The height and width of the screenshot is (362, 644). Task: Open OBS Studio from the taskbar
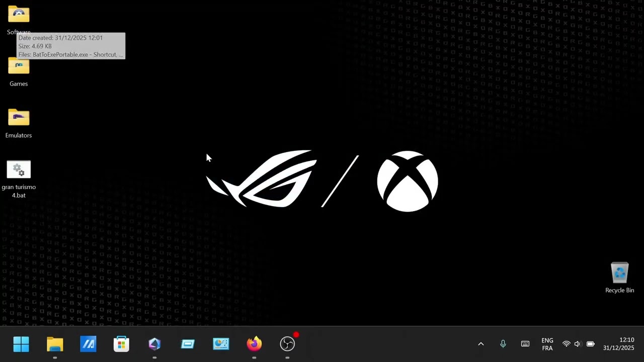click(x=287, y=344)
